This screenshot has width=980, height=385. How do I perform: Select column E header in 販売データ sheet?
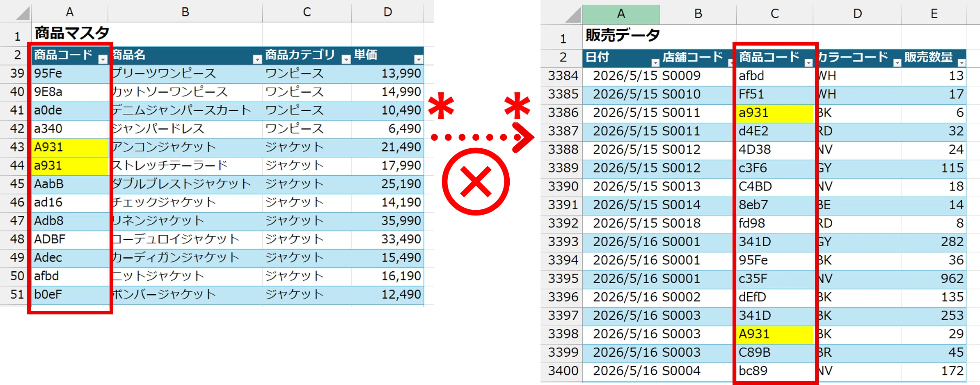[x=934, y=14]
